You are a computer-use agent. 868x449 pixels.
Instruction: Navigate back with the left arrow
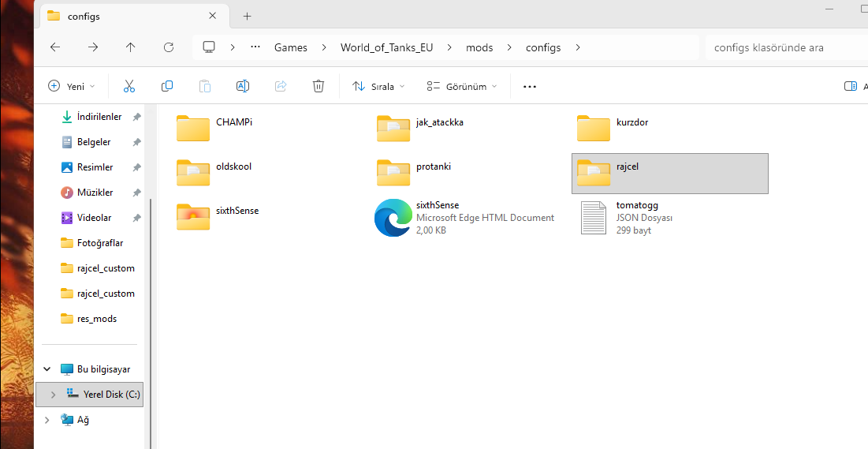pyautogui.click(x=55, y=47)
